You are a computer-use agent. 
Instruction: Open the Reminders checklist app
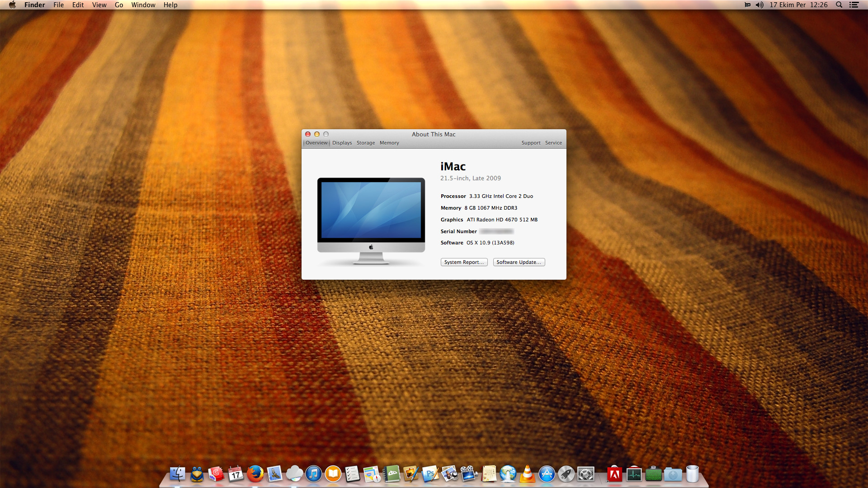pos(353,474)
